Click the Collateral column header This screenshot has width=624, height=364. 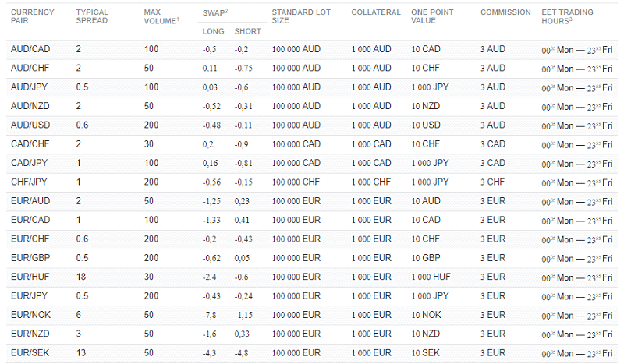pos(376,12)
